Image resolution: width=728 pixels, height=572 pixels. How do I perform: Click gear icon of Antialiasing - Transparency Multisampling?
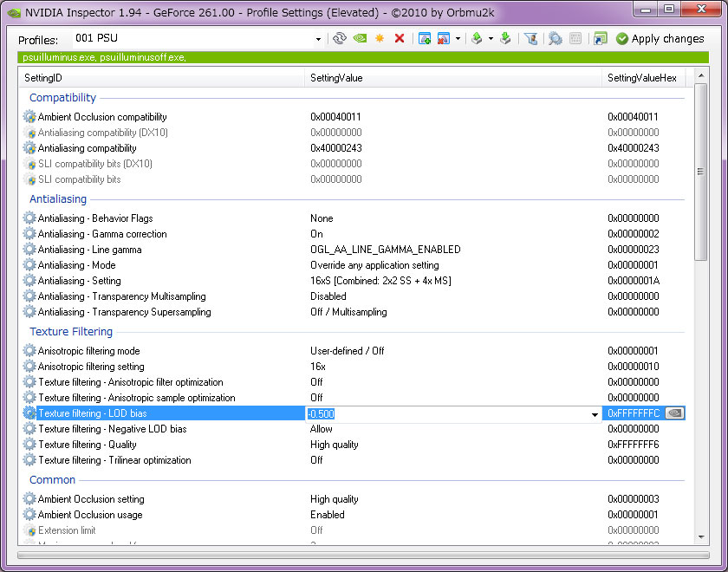tap(29, 296)
